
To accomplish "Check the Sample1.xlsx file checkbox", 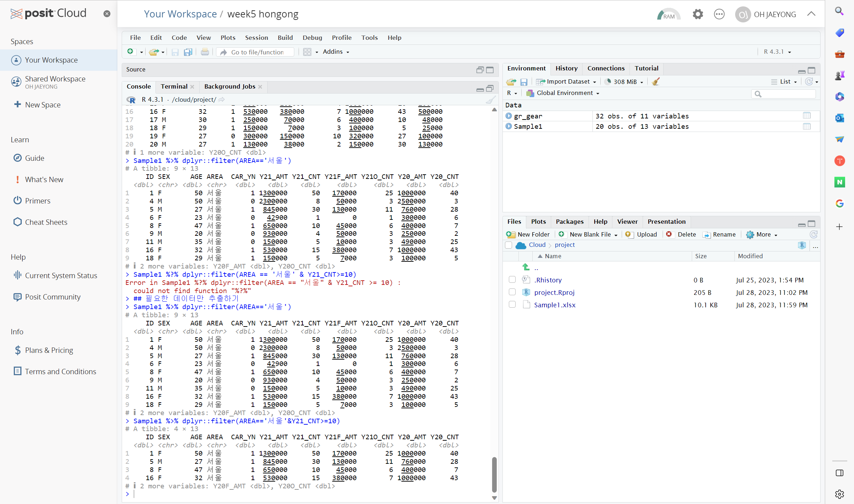I will pos(512,305).
